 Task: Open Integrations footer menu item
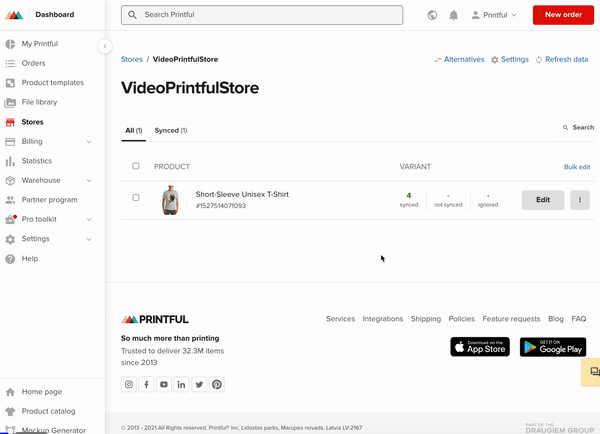pyautogui.click(x=383, y=319)
